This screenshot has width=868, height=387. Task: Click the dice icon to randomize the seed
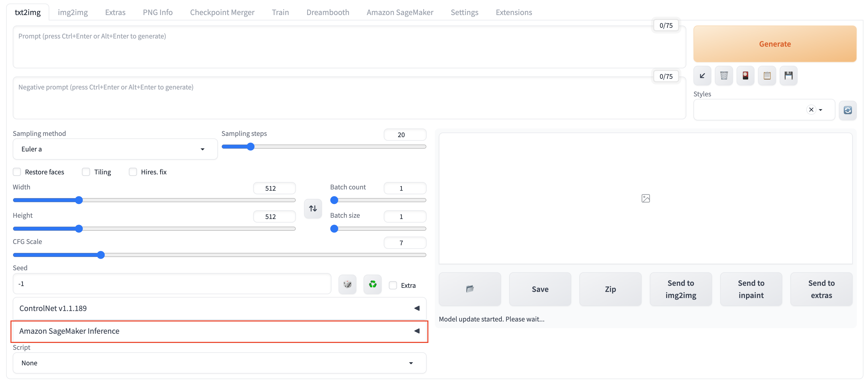click(348, 285)
